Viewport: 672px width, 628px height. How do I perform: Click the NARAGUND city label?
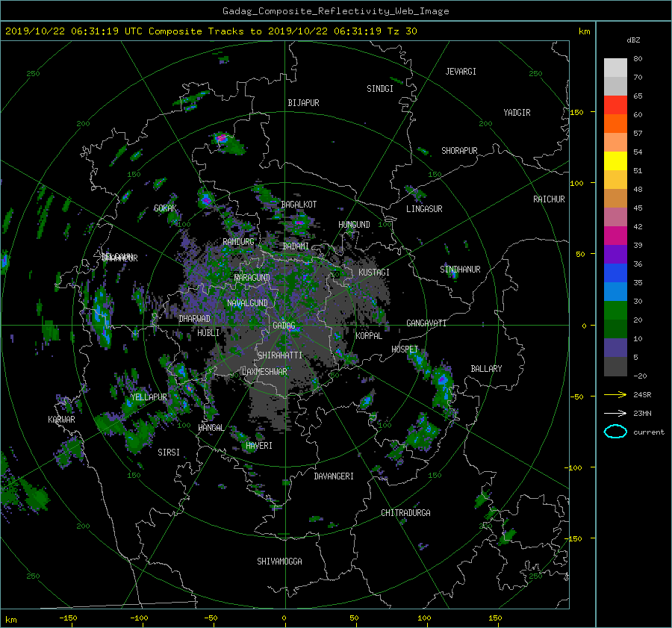click(x=252, y=278)
